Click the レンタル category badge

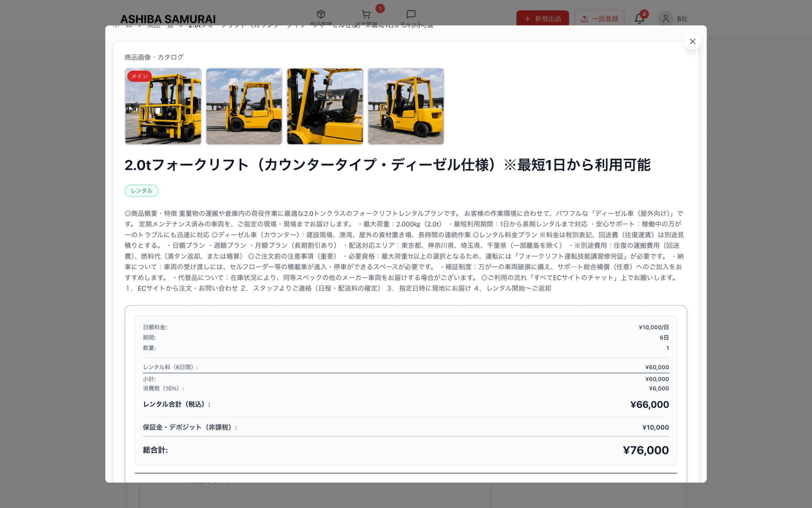point(141,191)
